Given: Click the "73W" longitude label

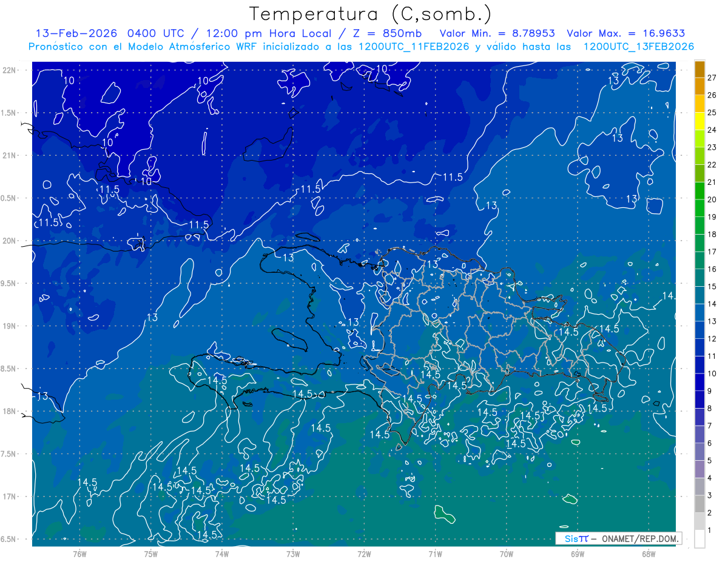Looking at the screenshot, I should point(293,554).
